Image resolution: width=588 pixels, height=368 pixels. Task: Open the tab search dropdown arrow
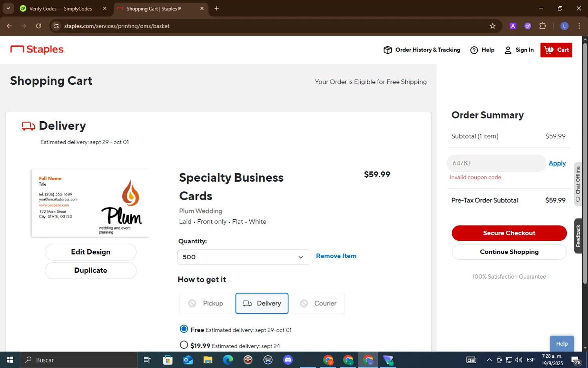pyautogui.click(x=8, y=8)
